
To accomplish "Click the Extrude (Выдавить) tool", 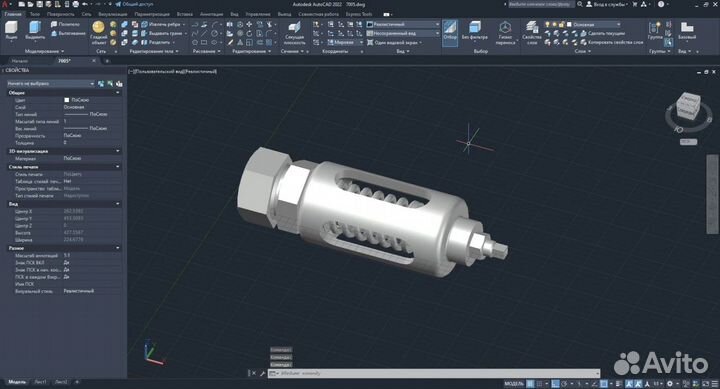I will coord(35,31).
